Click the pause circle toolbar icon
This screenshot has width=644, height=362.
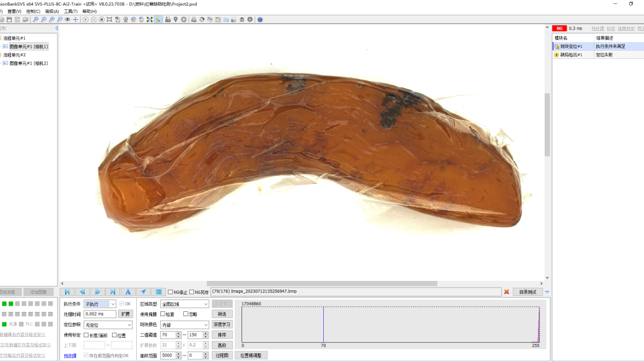click(x=94, y=19)
